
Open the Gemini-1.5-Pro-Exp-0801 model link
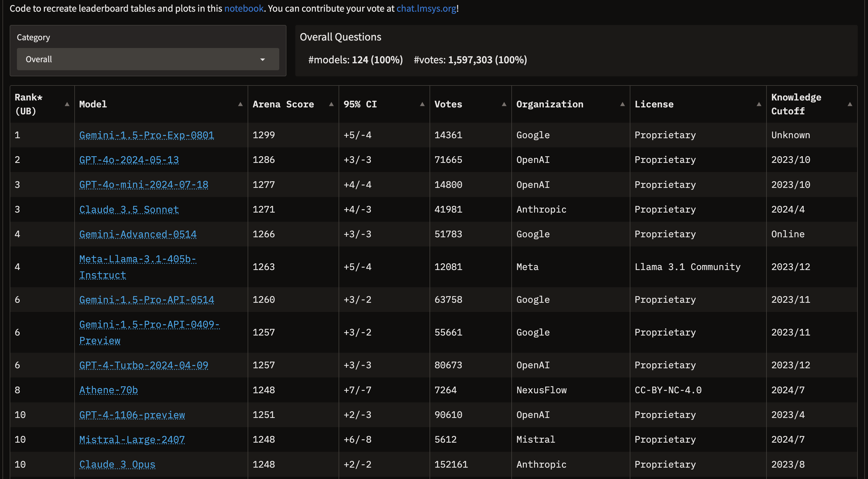click(x=147, y=135)
